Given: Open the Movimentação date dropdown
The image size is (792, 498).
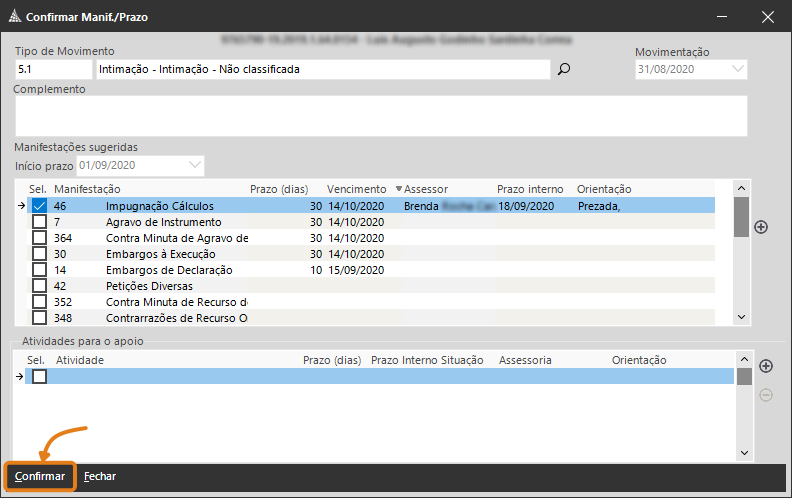Looking at the screenshot, I should point(738,69).
